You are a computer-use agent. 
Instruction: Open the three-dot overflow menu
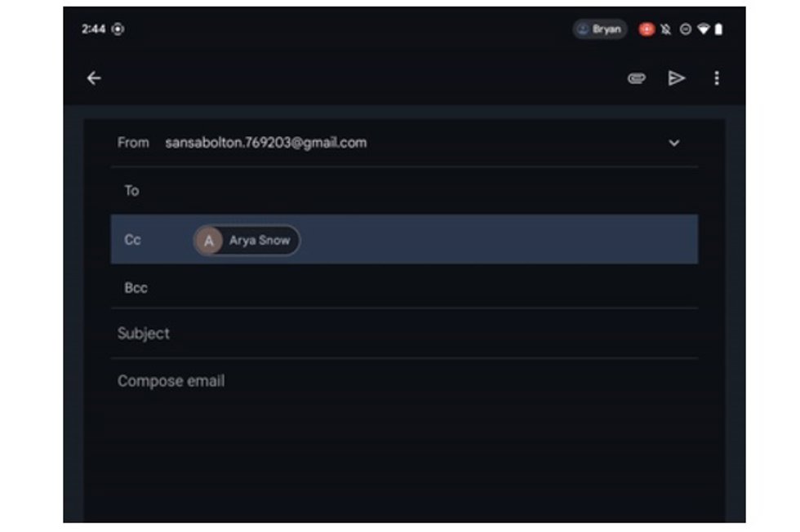click(x=717, y=78)
